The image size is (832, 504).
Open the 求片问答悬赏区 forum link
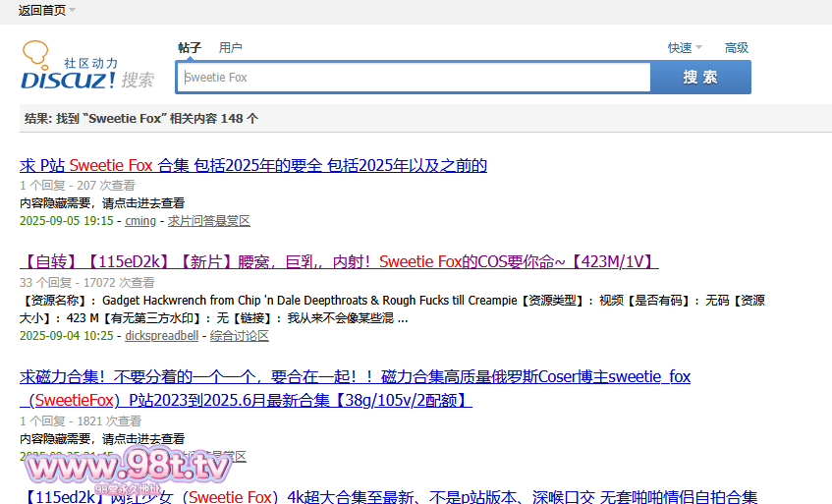[x=208, y=221]
